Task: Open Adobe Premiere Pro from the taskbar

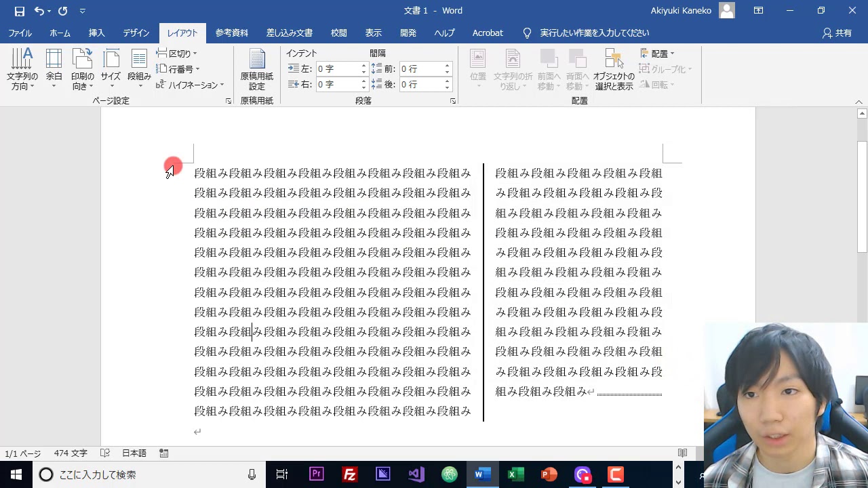Action: point(316,474)
